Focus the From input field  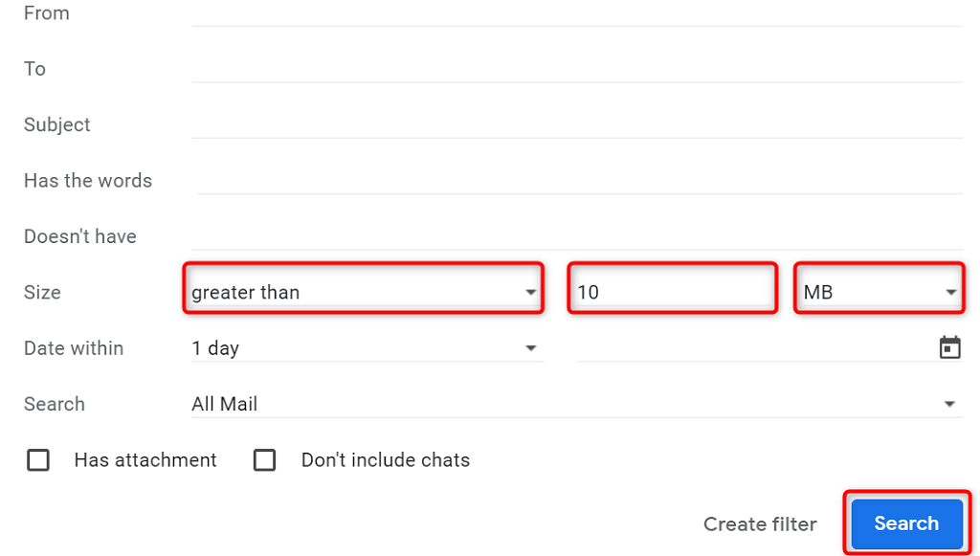click(574, 13)
